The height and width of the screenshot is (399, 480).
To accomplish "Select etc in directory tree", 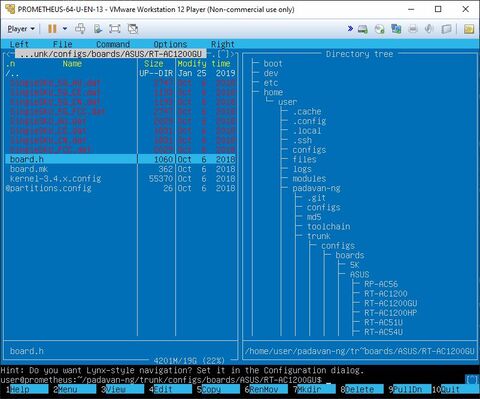I will coord(271,83).
